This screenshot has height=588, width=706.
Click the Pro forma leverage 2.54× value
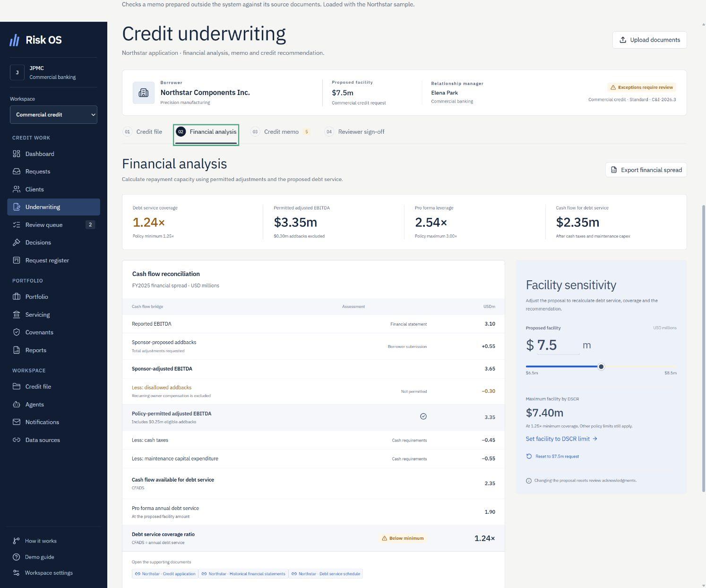(x=431, y=222)
